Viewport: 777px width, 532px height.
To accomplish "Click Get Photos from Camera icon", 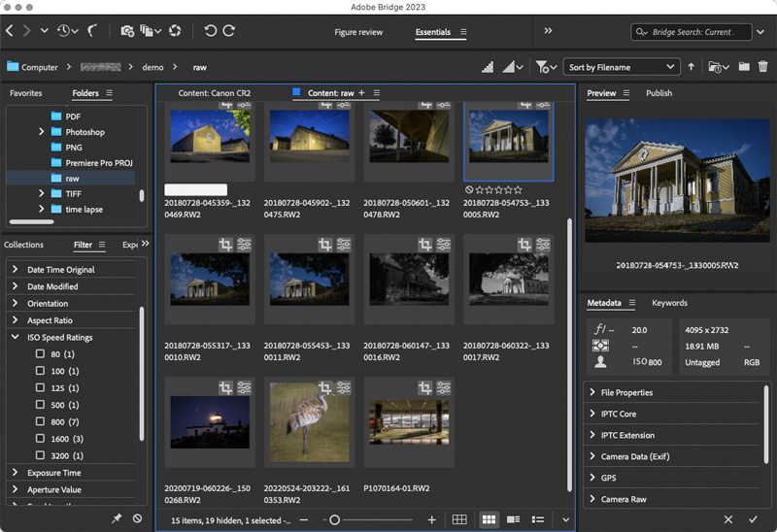I will [127, 31].
